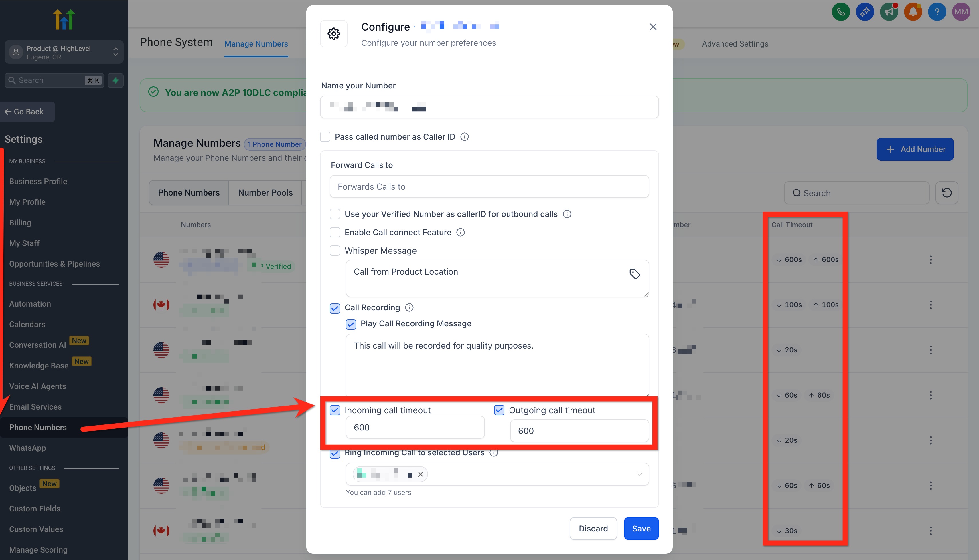Click info icon next to Call Recording
The image size is (979, 560).
[409, 307]
